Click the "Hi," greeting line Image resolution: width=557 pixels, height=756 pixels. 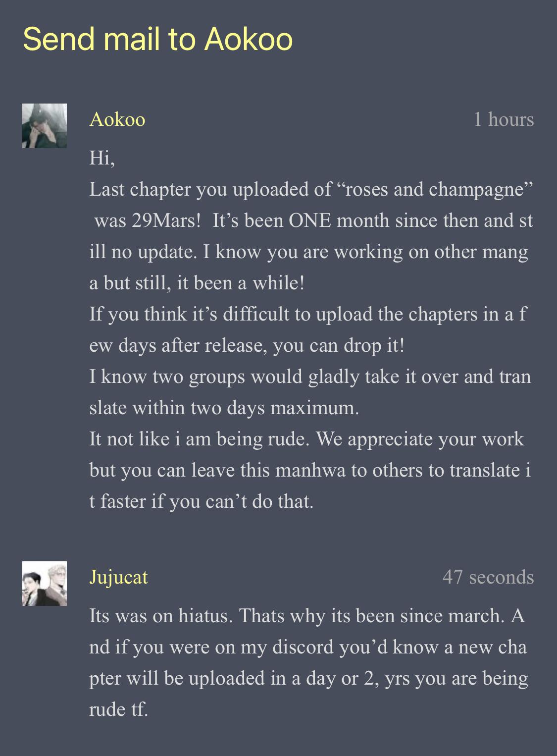102,158
